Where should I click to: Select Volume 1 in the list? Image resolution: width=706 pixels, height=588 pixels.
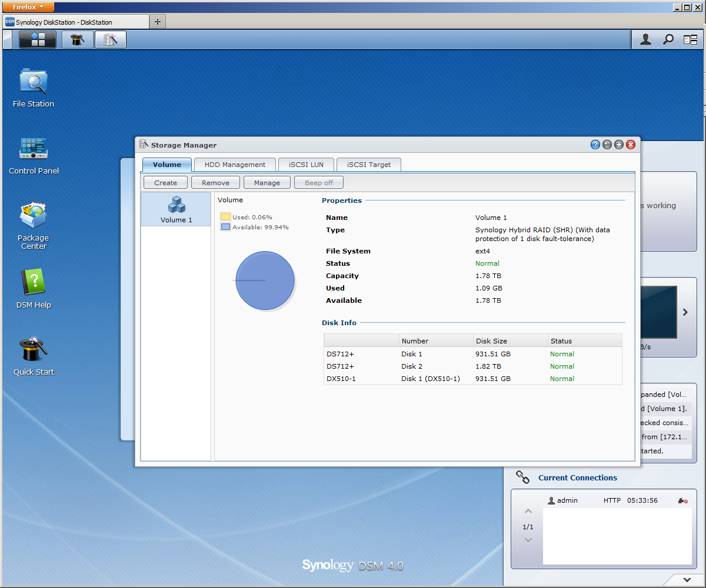tap(176, 210)
